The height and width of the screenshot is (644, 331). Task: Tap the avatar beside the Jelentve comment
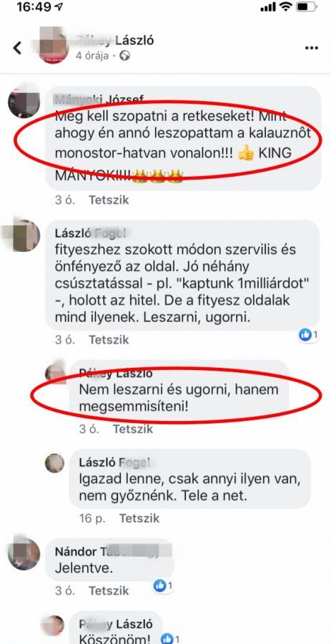tap(24, 554)
